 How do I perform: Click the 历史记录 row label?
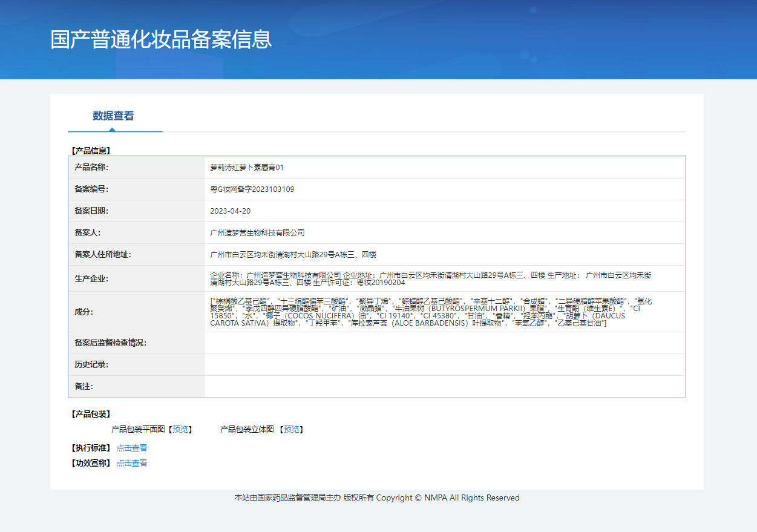coord(91,364)
